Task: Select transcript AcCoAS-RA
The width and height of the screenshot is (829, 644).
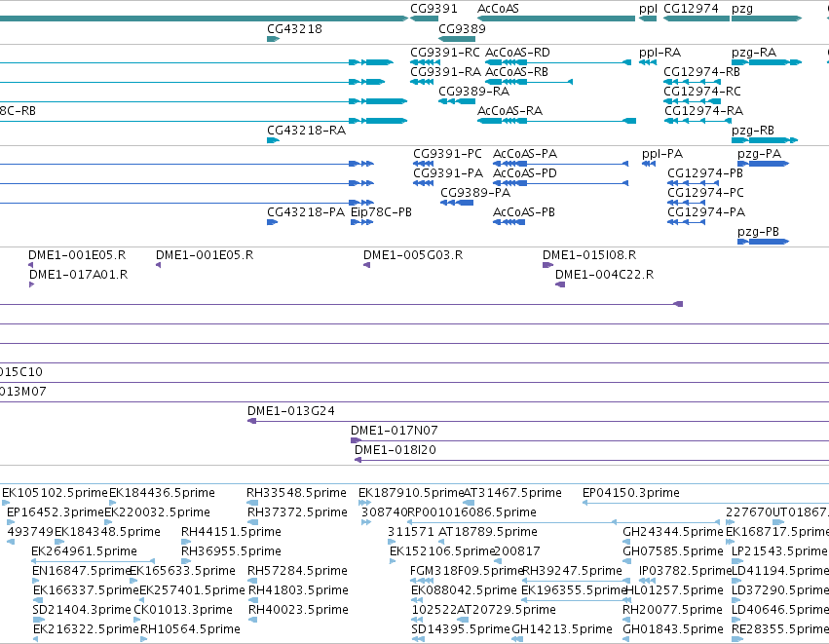Action: coord(556,121)
